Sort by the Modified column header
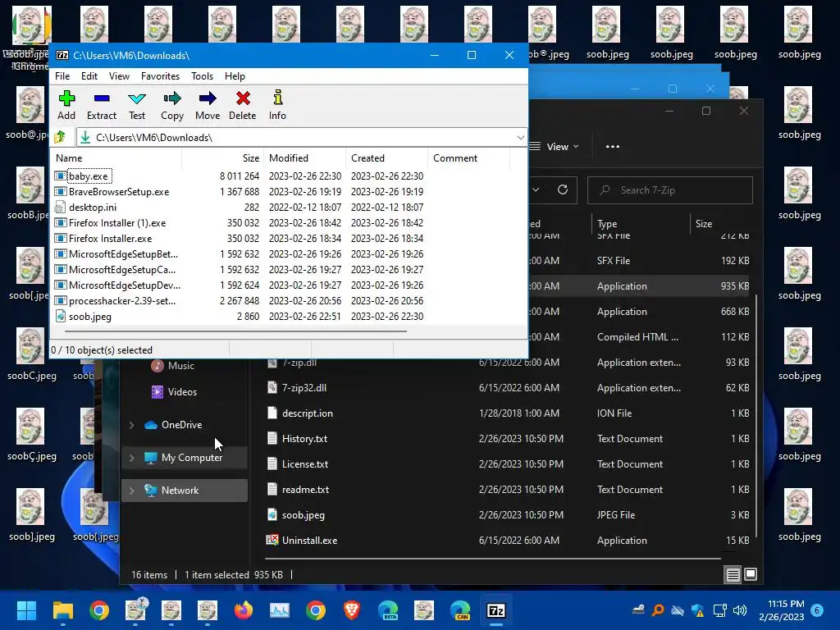The height and width of the screenshot is (630, 840). [305, 158]
